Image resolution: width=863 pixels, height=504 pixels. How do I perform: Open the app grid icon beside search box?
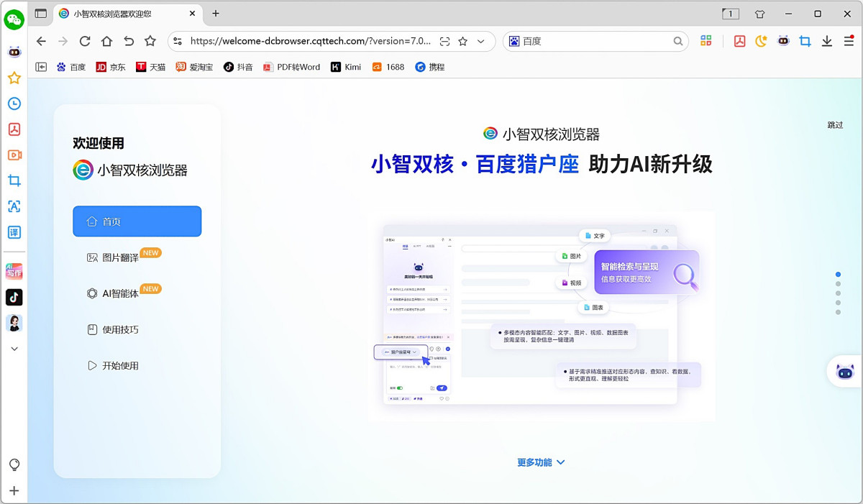tap(706, 41)
